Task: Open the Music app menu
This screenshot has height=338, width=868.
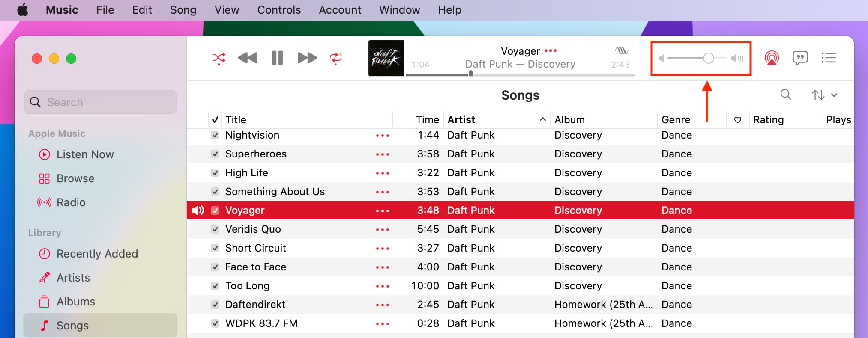Action: [x=62, y=10]
